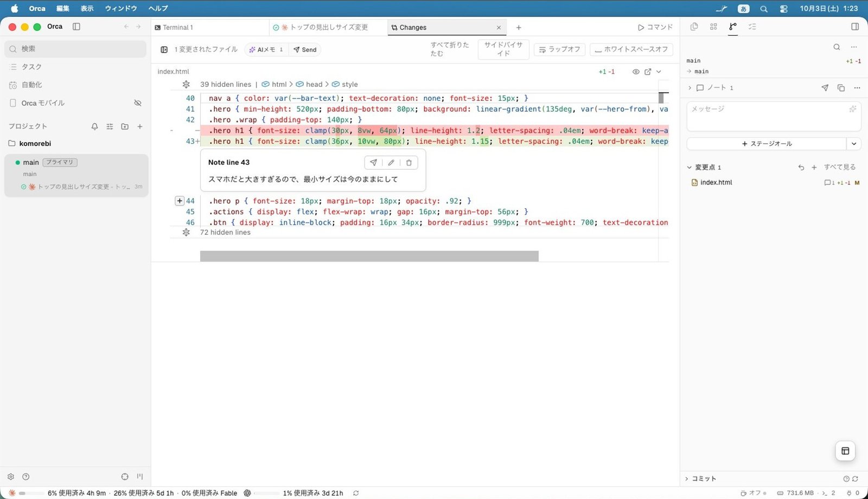
Task: Open file in external window icon
Action: point(648,72)
